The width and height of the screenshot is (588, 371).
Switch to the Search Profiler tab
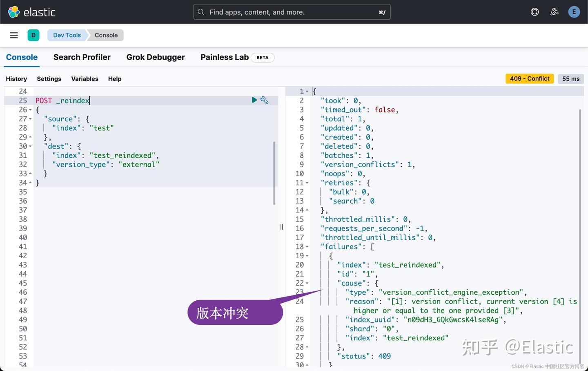[82, 57]
